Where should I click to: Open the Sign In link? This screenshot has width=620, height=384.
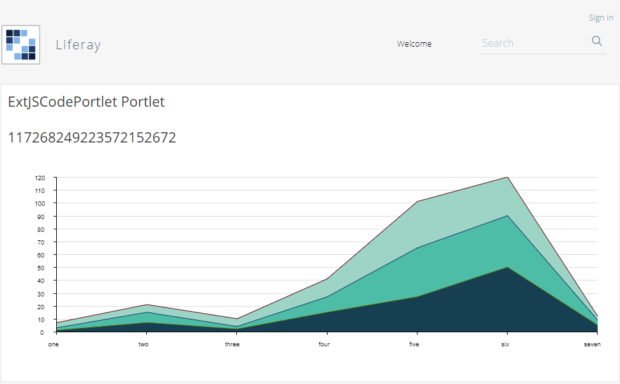point(601,18)
